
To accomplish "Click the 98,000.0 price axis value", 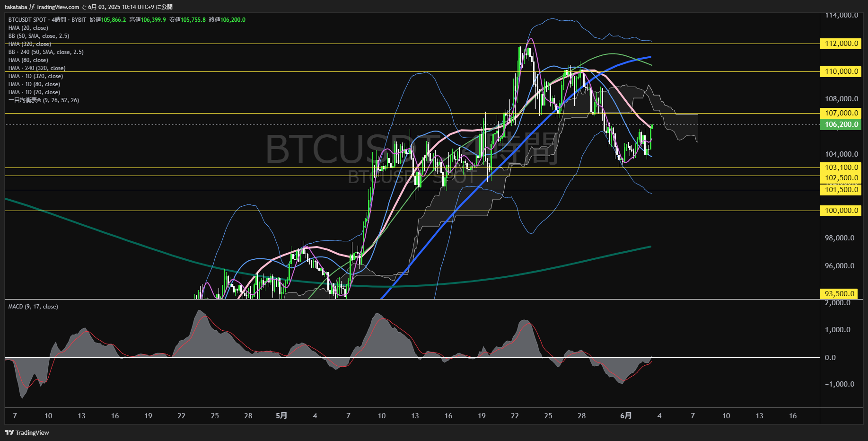I will click(840, 238).
